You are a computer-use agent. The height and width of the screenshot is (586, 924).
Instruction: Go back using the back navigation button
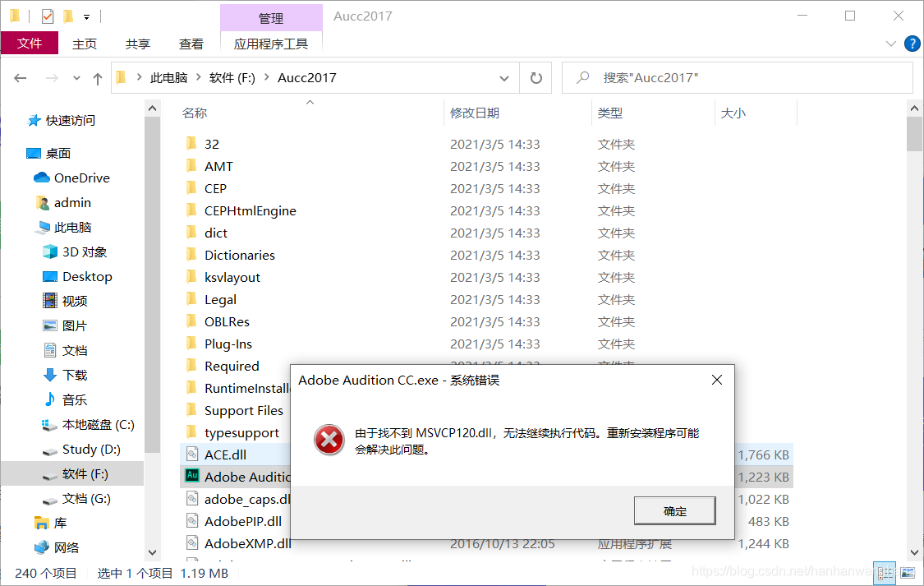(x=20, y=77)
